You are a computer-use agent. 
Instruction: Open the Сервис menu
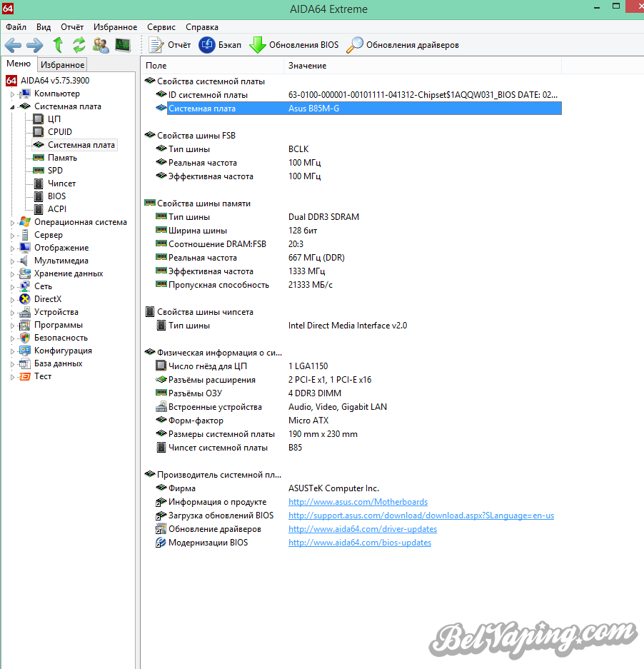click(x=161, y=27)
